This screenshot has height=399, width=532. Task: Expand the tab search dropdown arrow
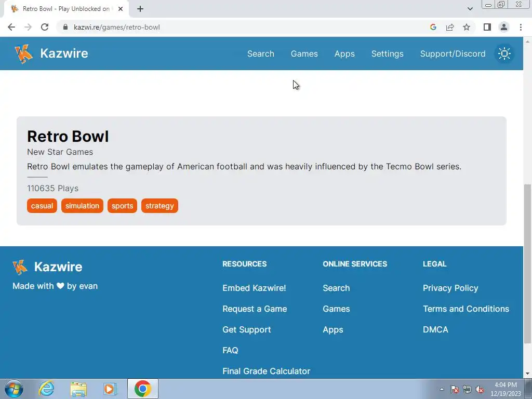click(x=470, y=9)
